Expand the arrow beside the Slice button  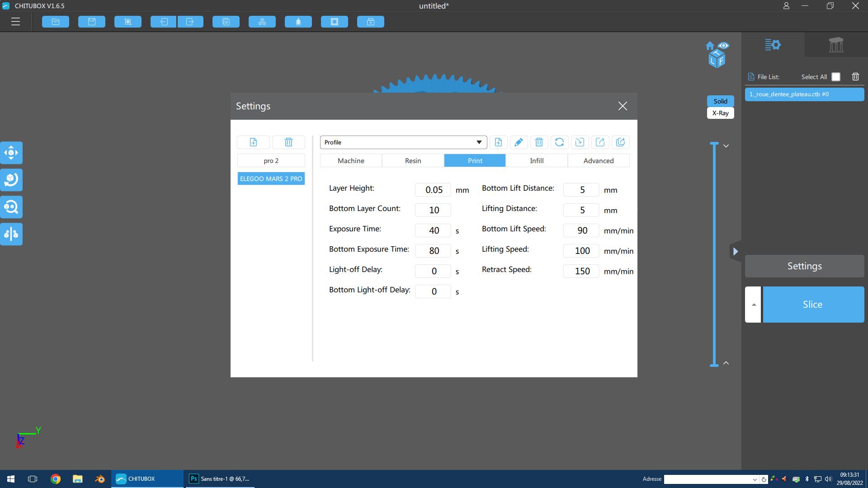pyautogui.click(x=753, y=305)
